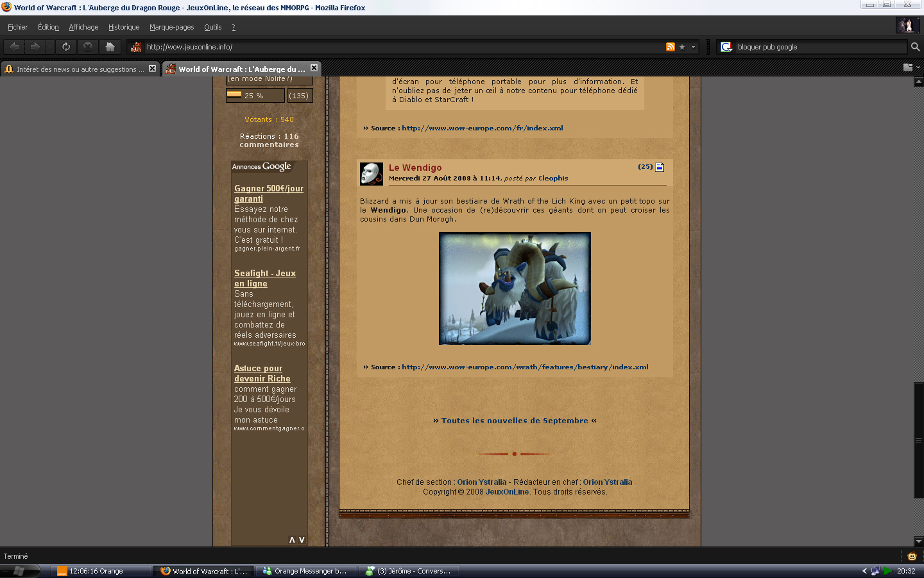Open 'Seafight - Jeux en ligne' ad link
Screen dimensions: 924x578
pyautogui.click(x=265, y=278)
